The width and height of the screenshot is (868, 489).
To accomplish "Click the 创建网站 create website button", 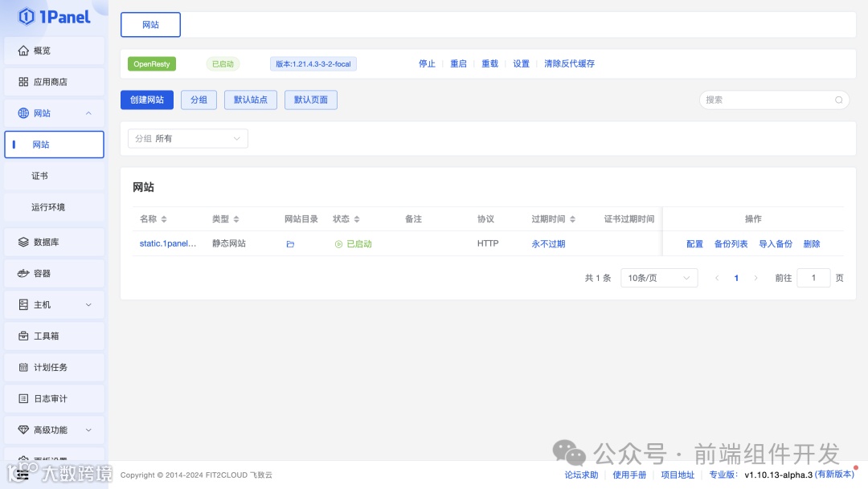I will [x=147, y=100].
